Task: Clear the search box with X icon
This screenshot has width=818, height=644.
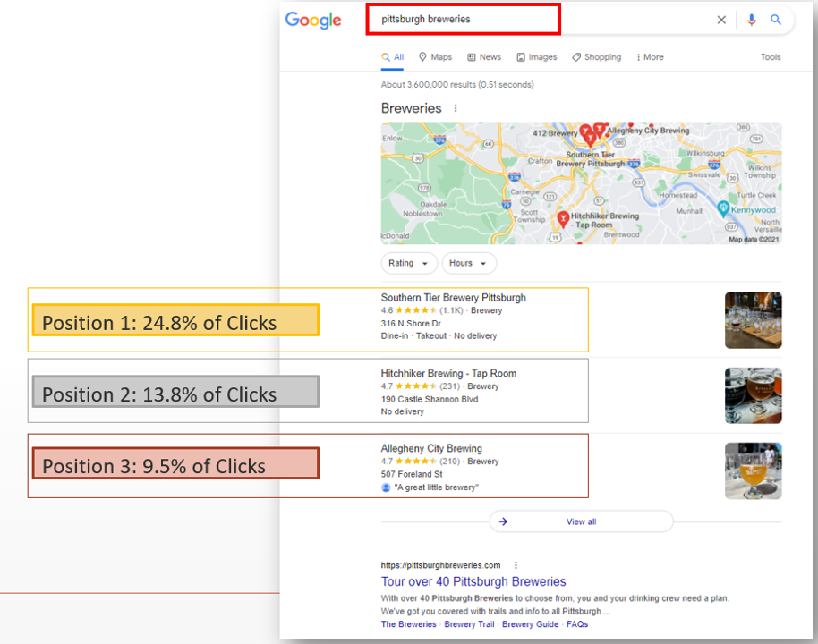Action: tap(721, 20)
